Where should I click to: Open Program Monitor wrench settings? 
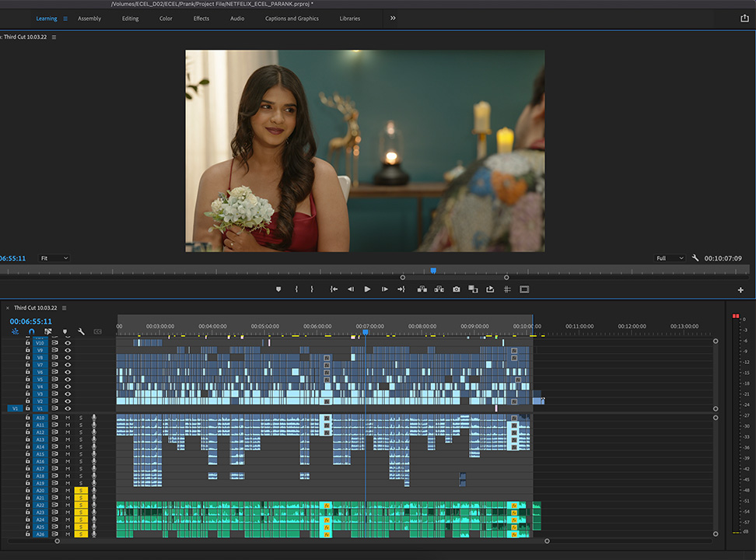tap(695, 258)
